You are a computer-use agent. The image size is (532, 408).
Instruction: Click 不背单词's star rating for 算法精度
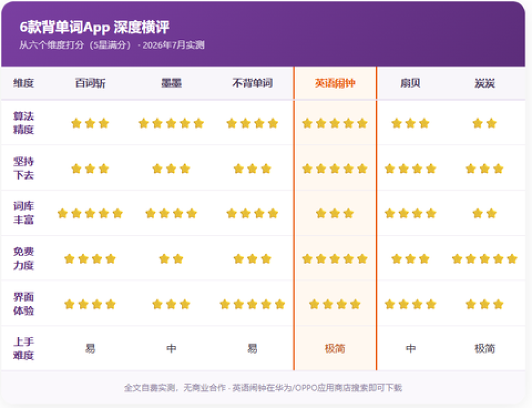(x=252, y=123)
